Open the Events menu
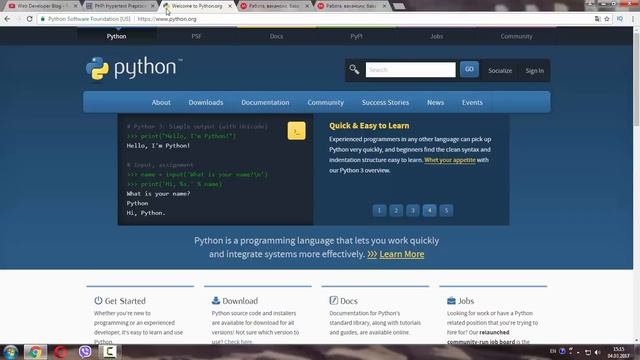Image resolution: width=640 pixels, height=360 pixels. 472,102
